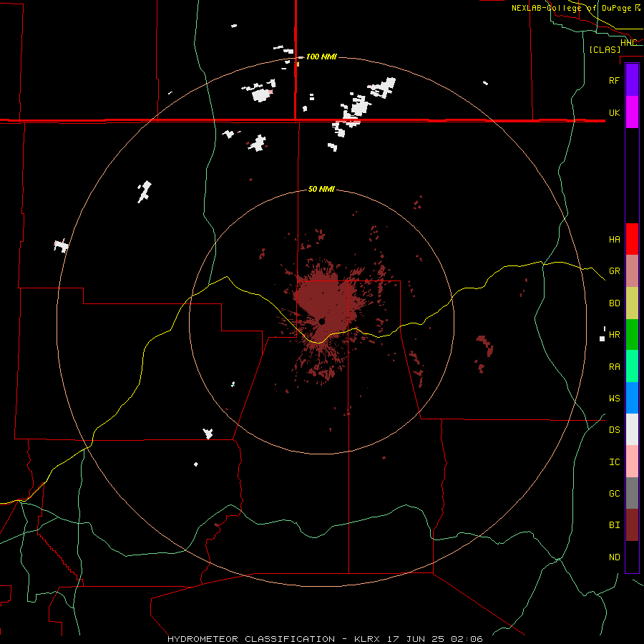
Task: Click the UK magenta legend swatch
Action: click(x=632, y=112)
